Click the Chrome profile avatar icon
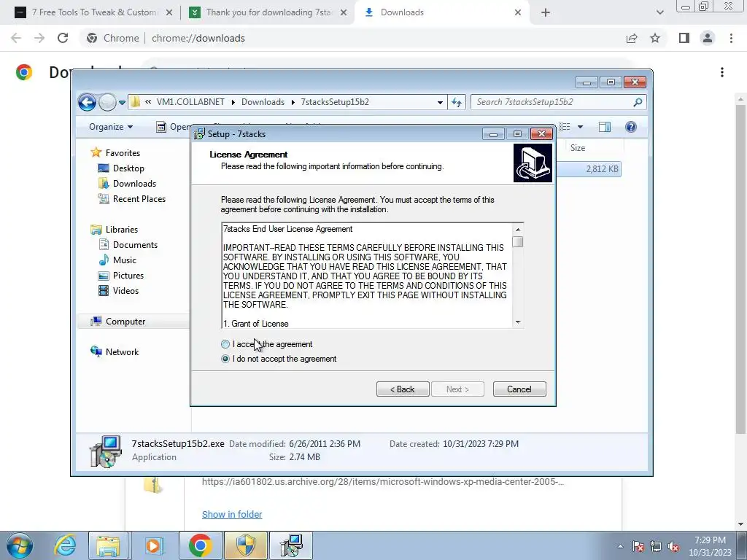 (708, 38)
